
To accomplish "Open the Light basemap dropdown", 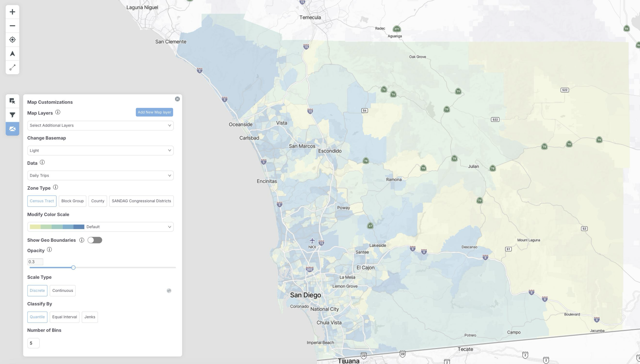I will [100, 150].
